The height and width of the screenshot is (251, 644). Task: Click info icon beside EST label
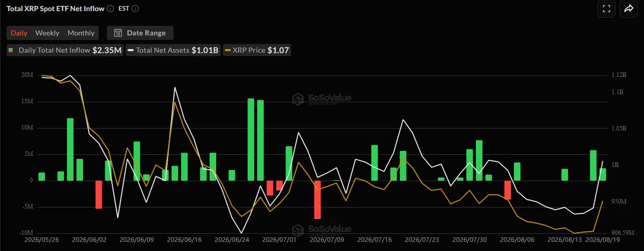click(135, 9)
